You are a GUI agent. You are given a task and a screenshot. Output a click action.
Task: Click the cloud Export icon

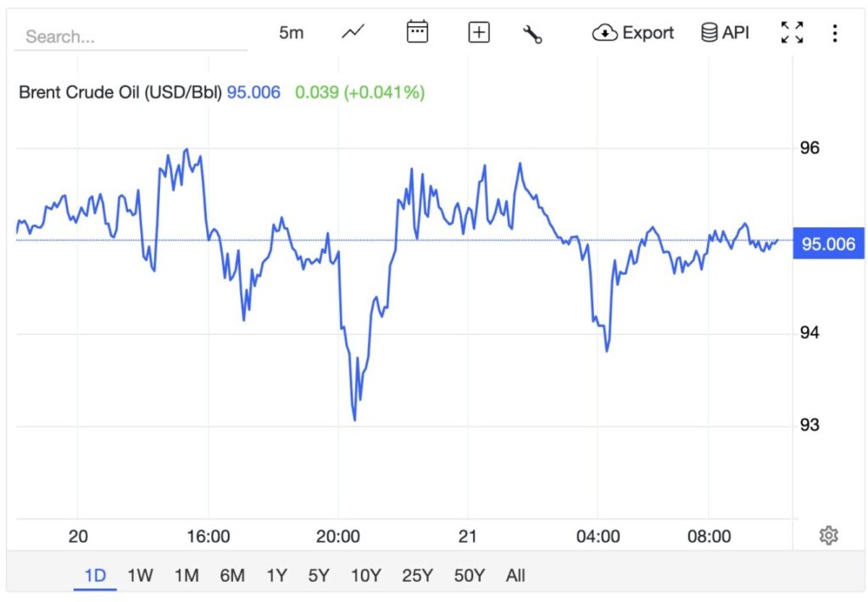click(x=604, y=32)
